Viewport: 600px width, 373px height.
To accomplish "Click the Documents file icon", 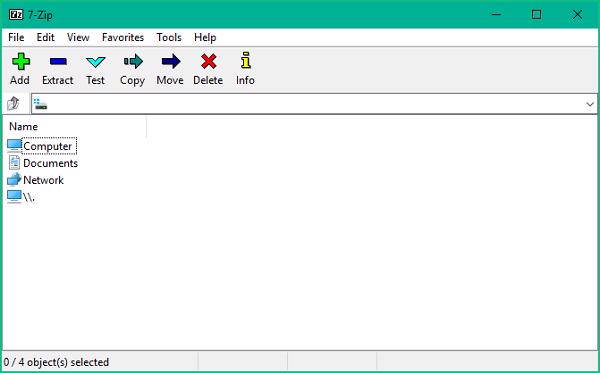I will point(14,163).
